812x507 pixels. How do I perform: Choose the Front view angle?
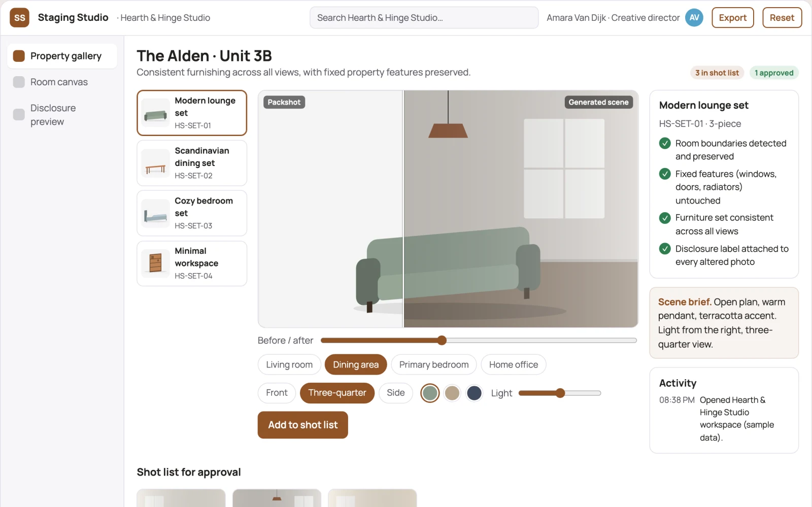pos(277,393)
